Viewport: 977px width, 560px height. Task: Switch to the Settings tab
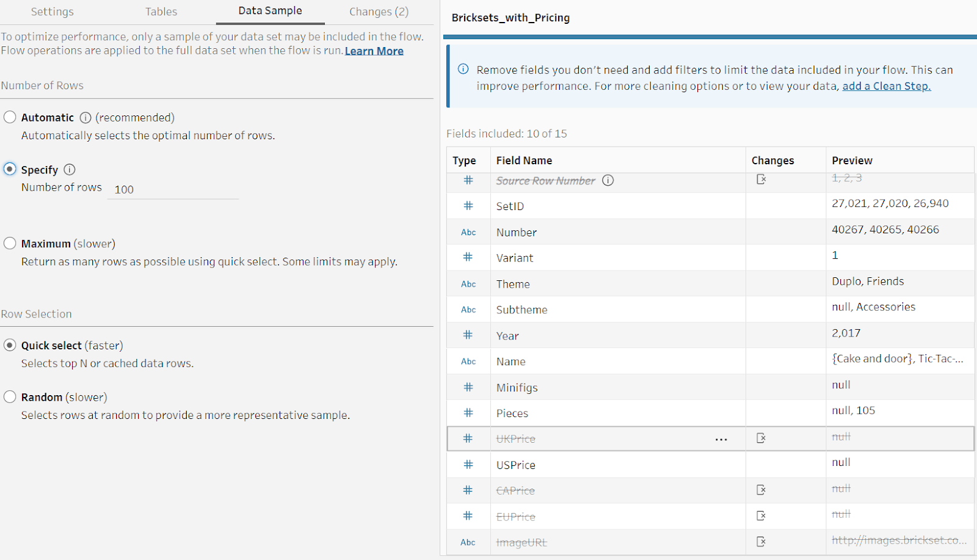point(53,12)
